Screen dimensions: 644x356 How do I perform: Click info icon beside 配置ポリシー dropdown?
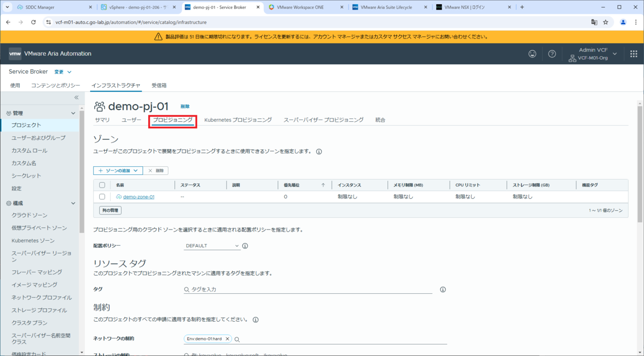point(245,246)
